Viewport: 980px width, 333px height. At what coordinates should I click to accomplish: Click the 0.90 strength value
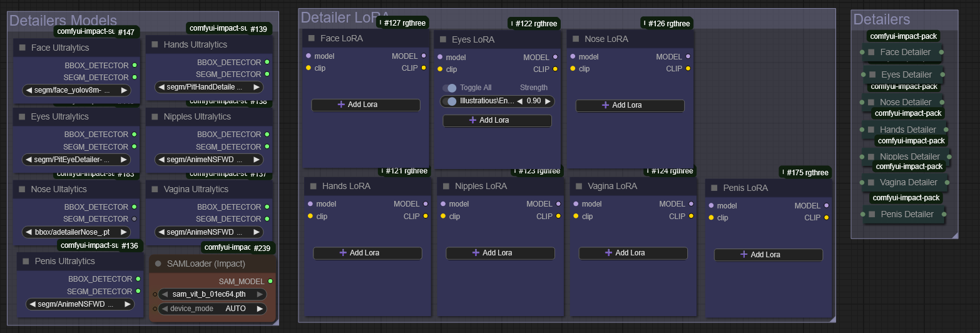click(534, 101)
